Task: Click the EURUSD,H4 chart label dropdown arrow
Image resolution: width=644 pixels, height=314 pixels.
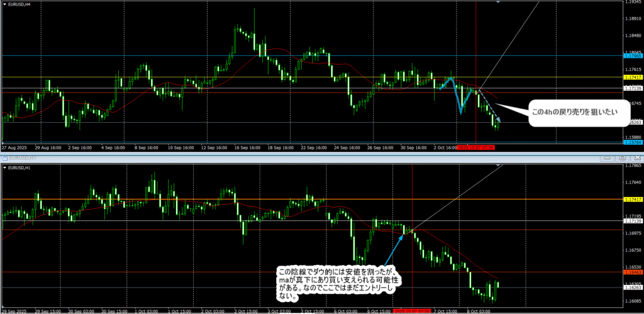Action: pyautogui.click(x=5, y=4)
